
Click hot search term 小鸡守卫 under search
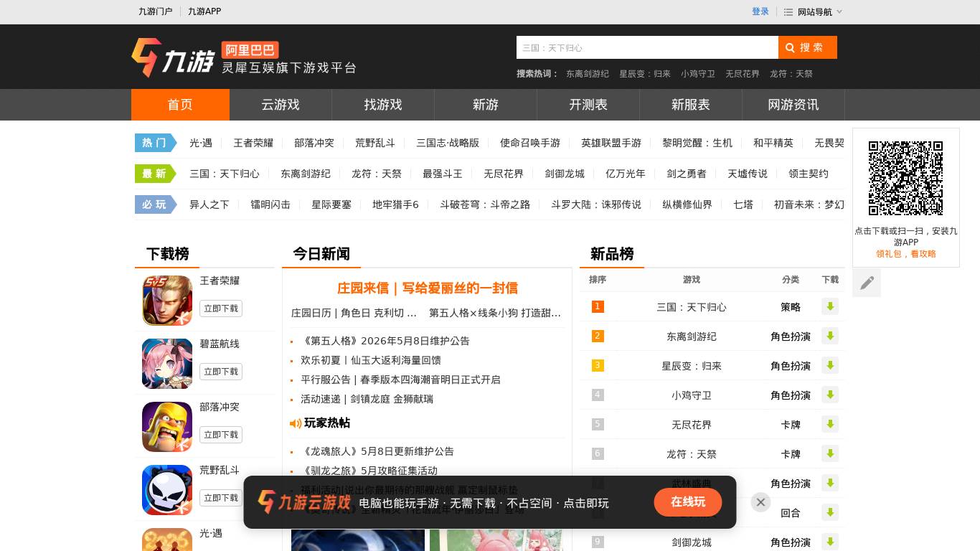(698, 74)
